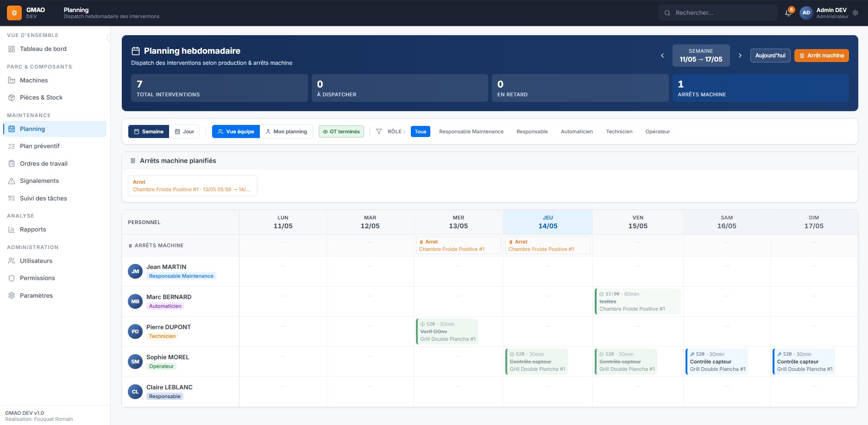Open Sophie MOREL's Contrôle capteur on Sunday 17/05

point(804,362)
